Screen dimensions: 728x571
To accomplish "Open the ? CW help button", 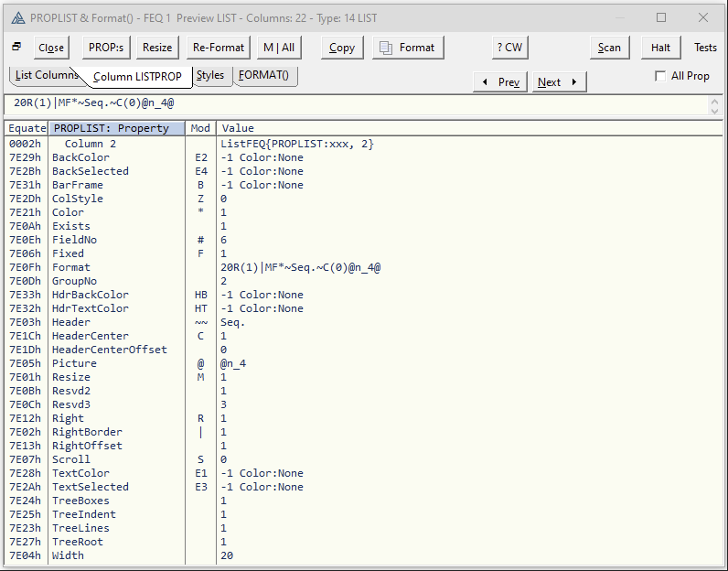I will coord(509,48).
